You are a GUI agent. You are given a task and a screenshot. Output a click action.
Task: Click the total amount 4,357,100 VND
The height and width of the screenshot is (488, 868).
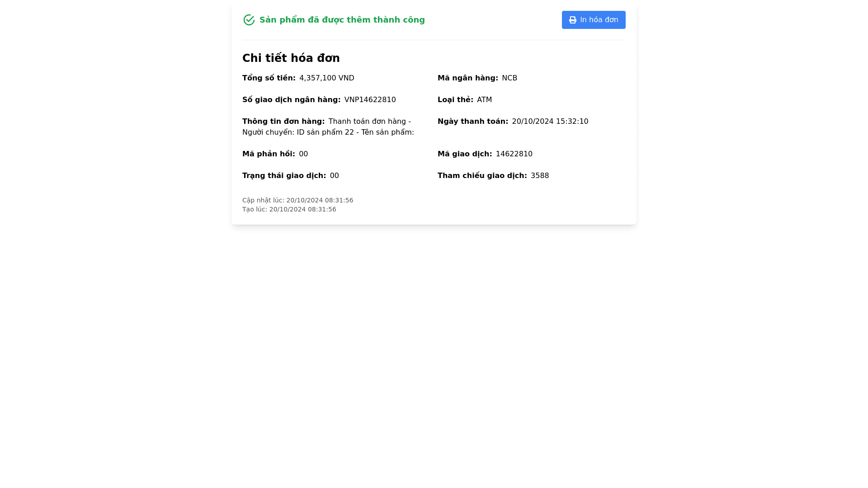tap(326, 78)
